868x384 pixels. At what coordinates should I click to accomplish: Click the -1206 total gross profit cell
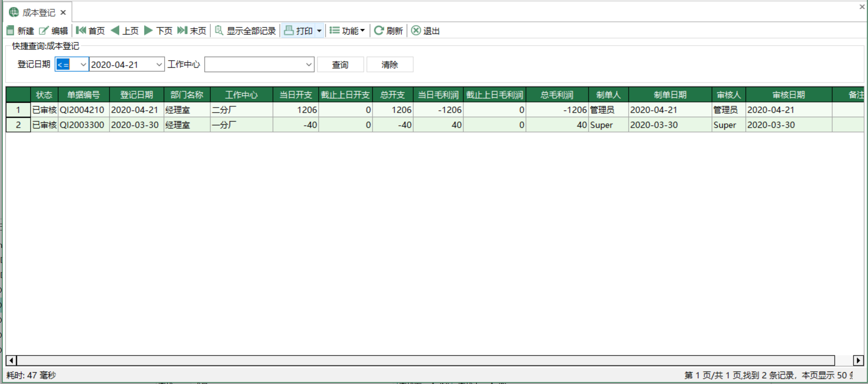[x=557, y=110]
